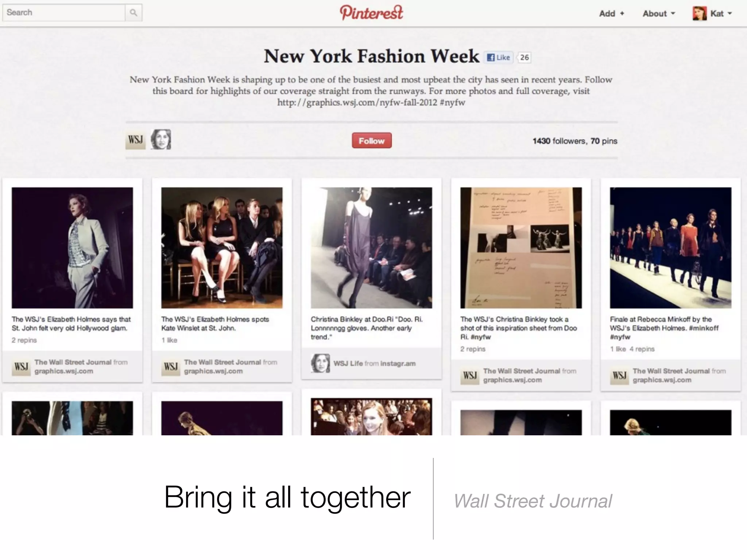Click the WSJ board owner logo
Viewport: 747px width, 560px height.
pyautogui.click(x=135, y=140)
